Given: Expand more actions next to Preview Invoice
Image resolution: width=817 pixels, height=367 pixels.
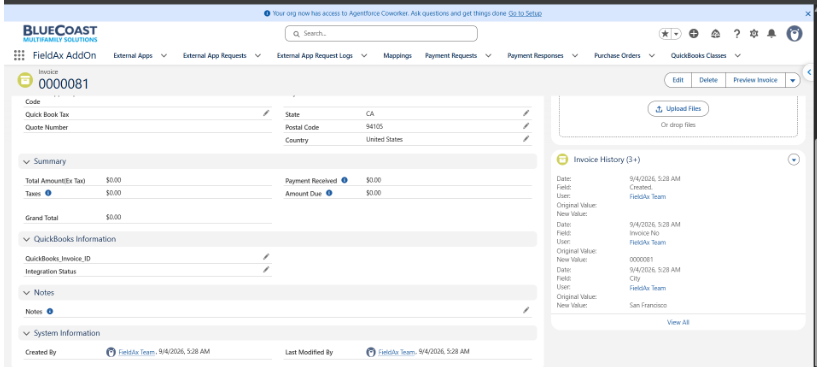Looking at the screenshot, I should point(793,80).
